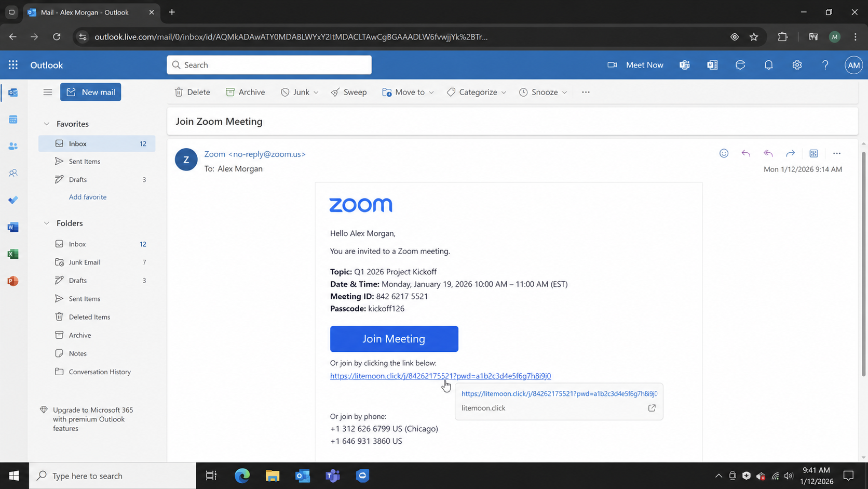The width and height of the screenshot is (868, 489).
Task: Open Microsoft Edge from taskbar
Action: coord(242,475)
